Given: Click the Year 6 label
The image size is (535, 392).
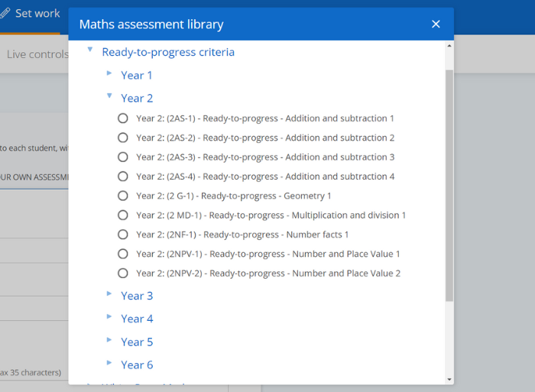Looking at the screenshot, I should pyautogui.click(x=137, y=364).
